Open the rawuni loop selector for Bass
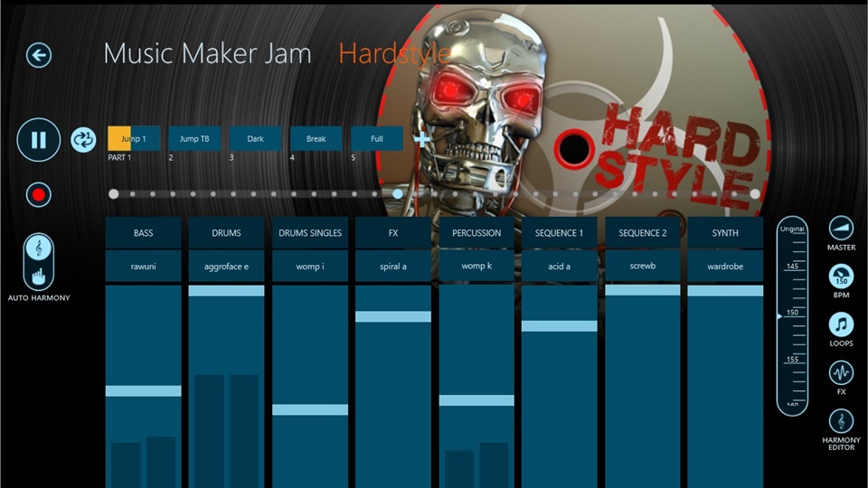This screenshot has height=488, width=868. pos(143,267)
